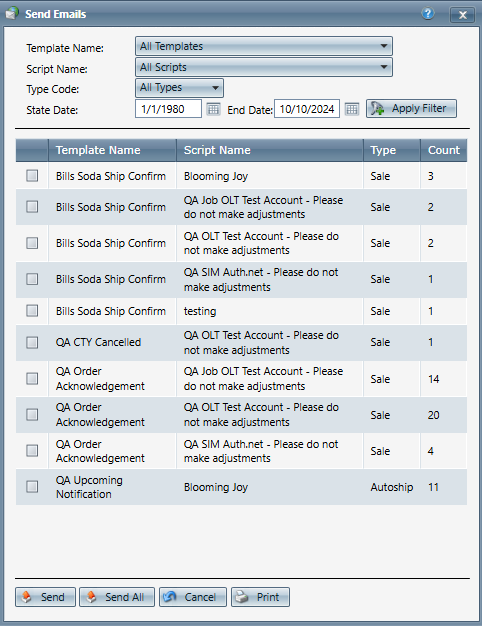Click the Send Emails envelope title icon
This screenshot has width=482, height=626.
(12, 14)
